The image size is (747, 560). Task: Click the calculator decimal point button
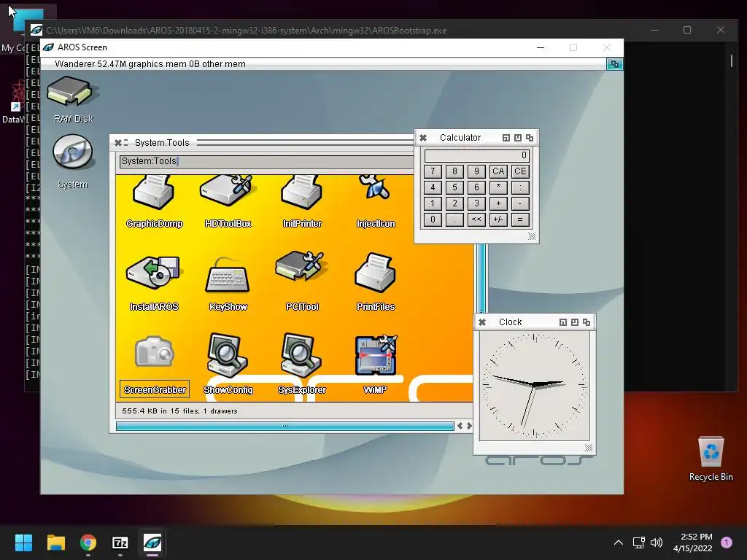(x=454, y=220)
